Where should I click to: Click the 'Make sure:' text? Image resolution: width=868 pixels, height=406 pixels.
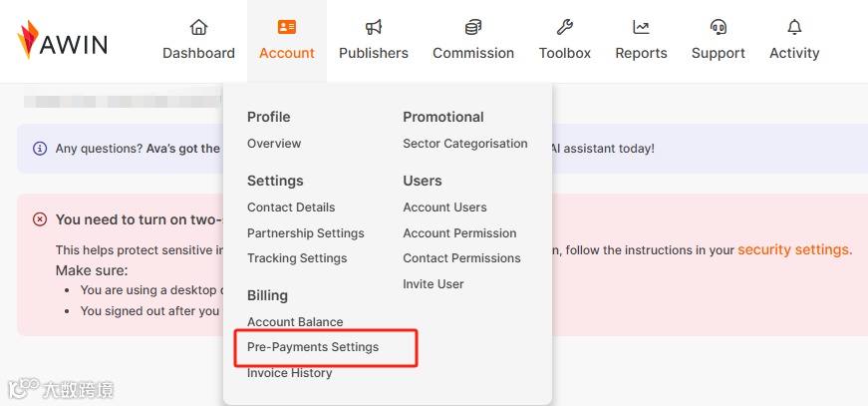[x=92, y=271]
